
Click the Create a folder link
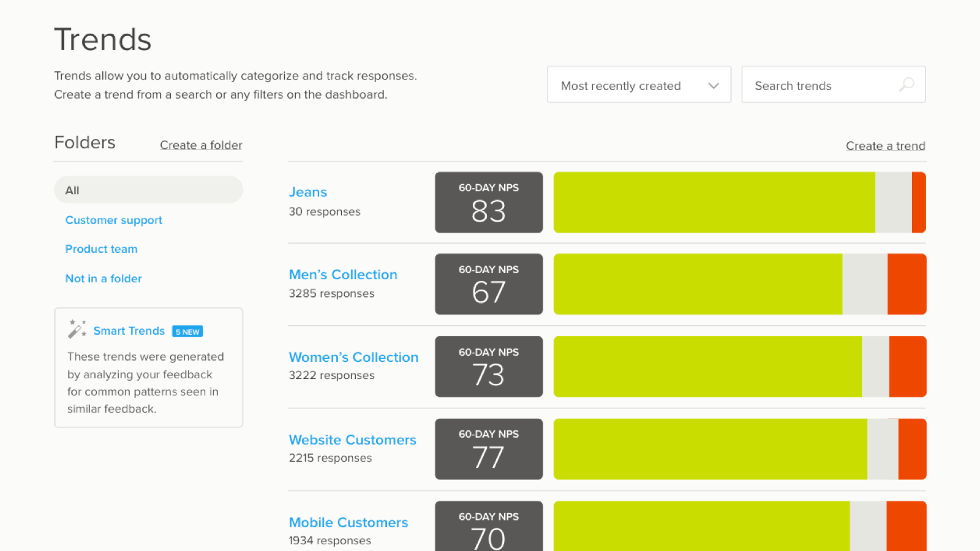click(201, 145)
